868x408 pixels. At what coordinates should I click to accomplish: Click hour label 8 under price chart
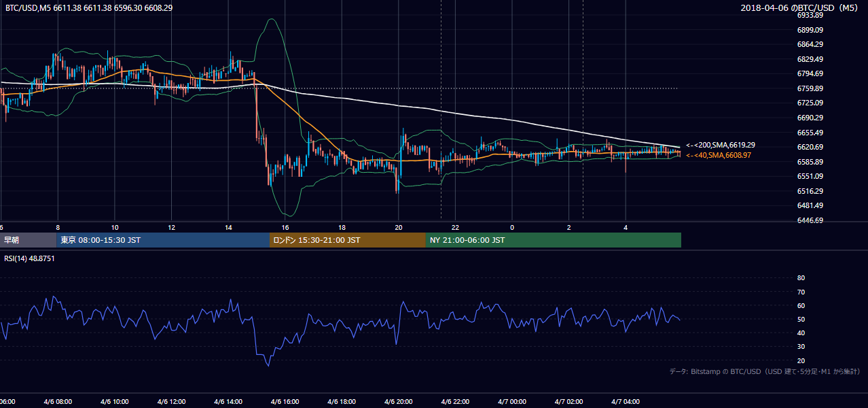pos(58,227)
